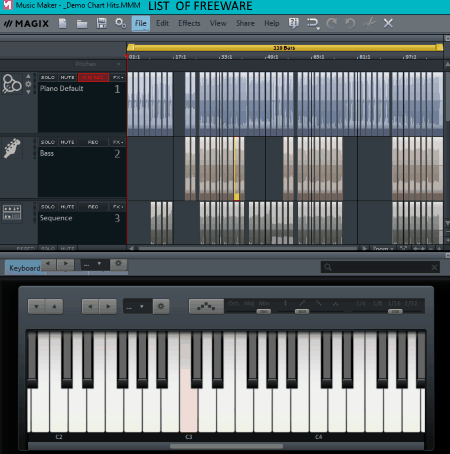Viewport: 450px width, 454px height.
Task: Open the Help menu
Action: (271, 23)
